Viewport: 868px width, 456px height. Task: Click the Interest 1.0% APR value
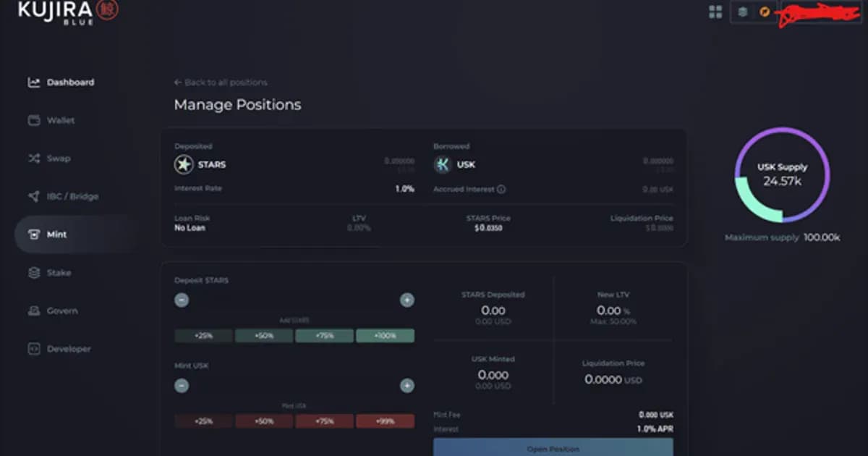(655, 428)
